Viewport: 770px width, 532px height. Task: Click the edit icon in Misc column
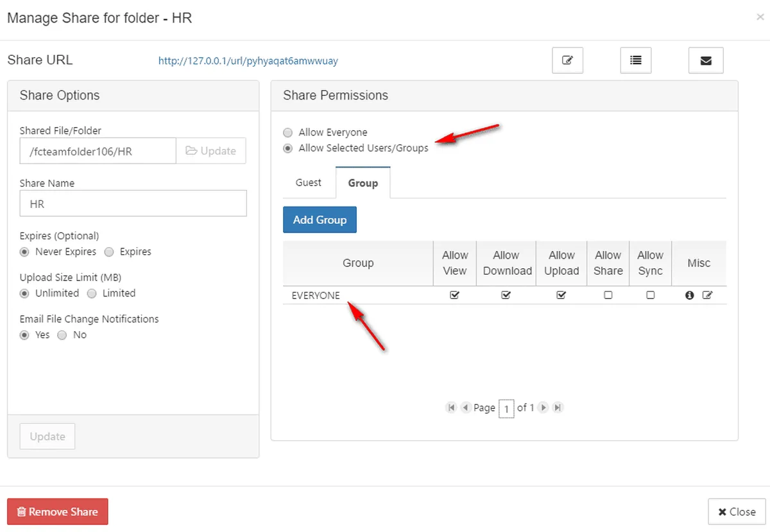[707, 295]
